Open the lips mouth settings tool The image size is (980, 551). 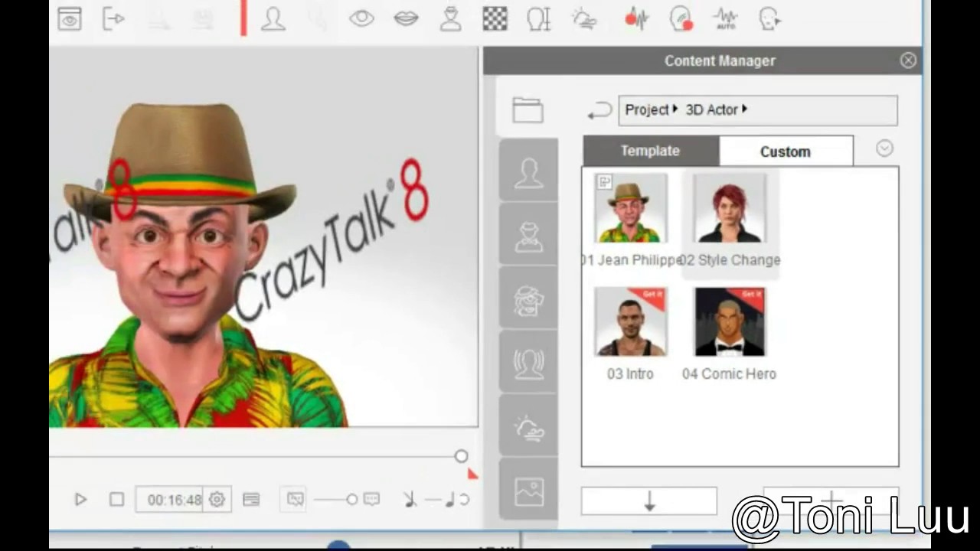[x=406, y=18]
